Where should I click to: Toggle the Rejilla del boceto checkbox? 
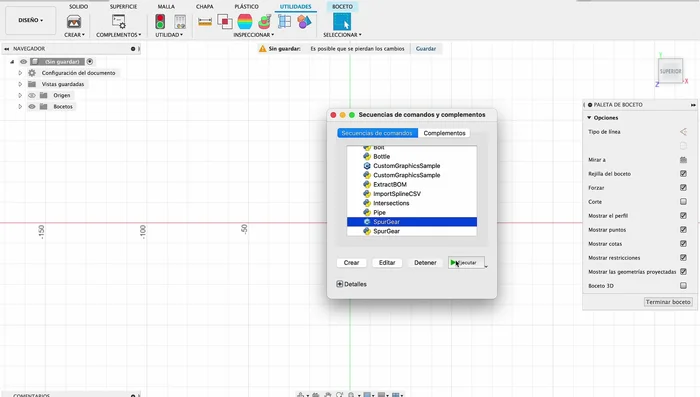tap(683, 173)
